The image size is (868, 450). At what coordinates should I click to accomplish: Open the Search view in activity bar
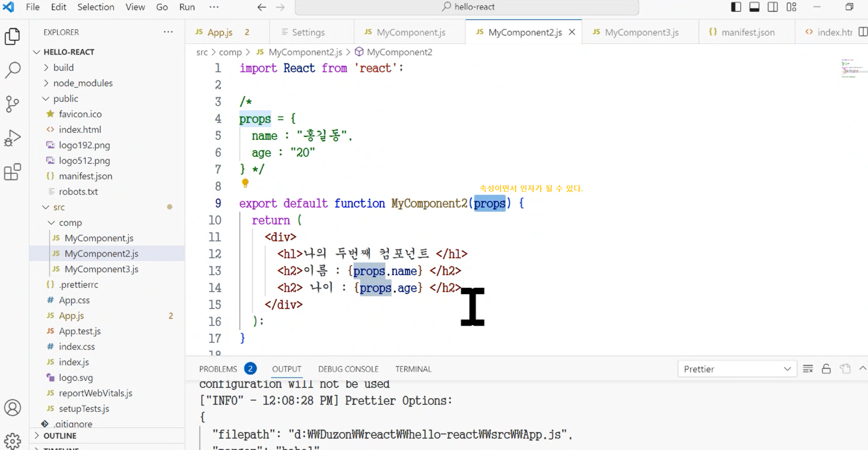[x=12, y=70]
